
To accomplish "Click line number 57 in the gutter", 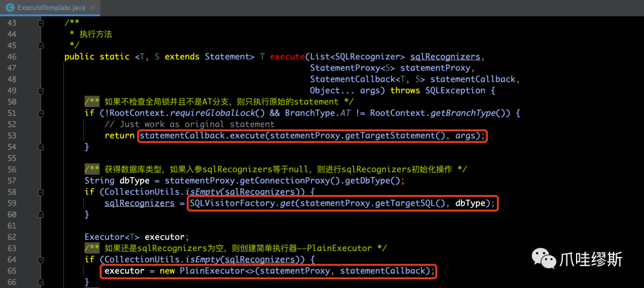I will pyautogui.click(x=12, y=180).
